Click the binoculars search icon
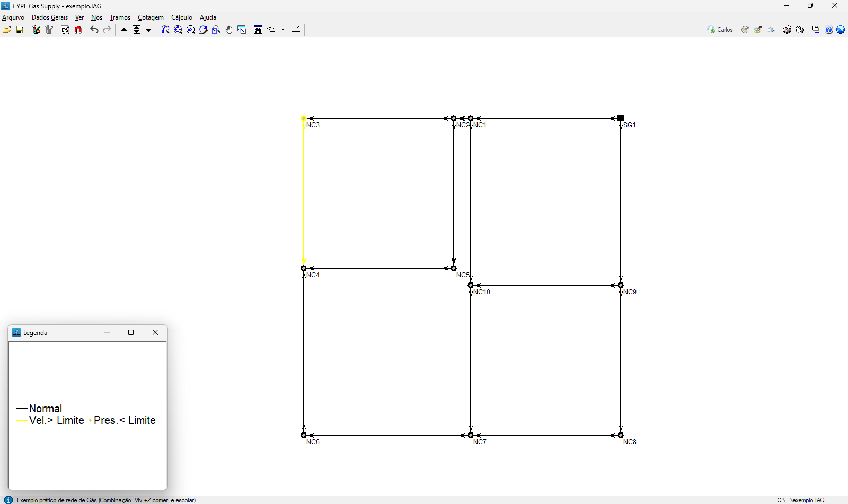The image size is (848, 504). click(x=258, y=30)
